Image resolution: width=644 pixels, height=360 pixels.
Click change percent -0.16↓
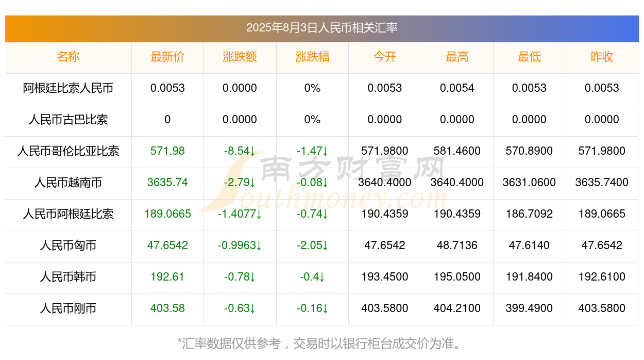click(312, 308)
